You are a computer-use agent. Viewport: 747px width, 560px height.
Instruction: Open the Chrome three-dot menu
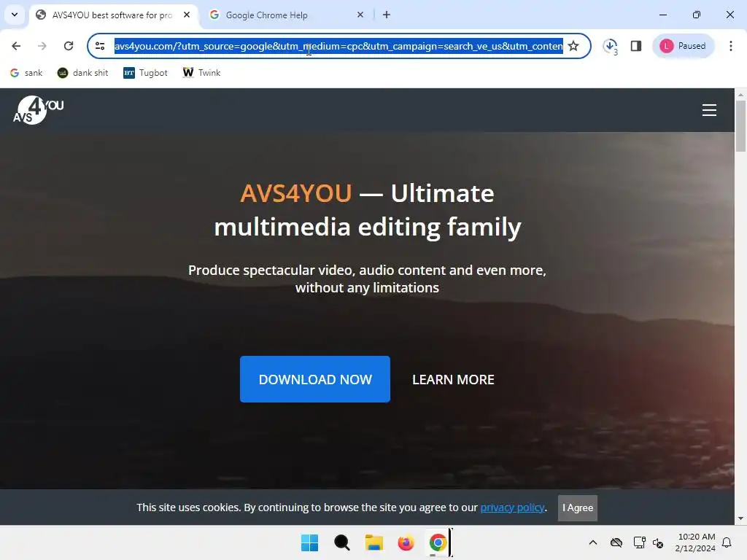pos(731,46)
